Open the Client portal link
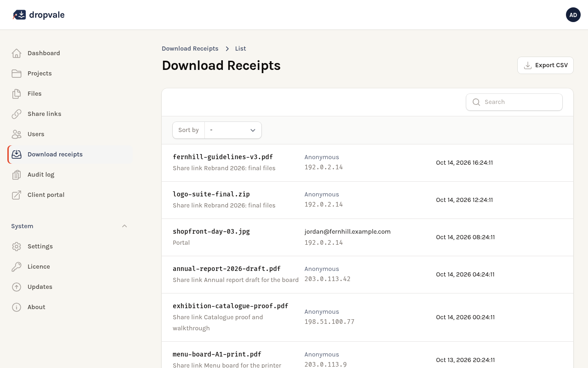The width and height of the screenshot is (588, 368). pos(70,195)
